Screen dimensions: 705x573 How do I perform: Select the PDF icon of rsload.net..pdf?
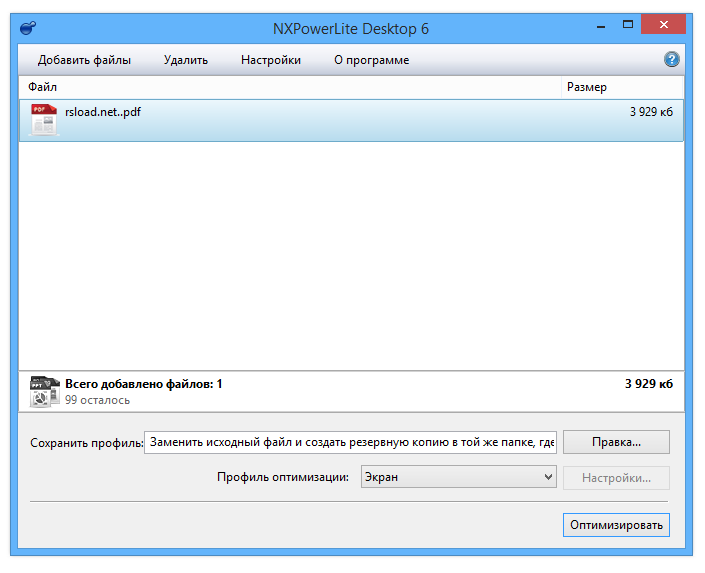44,119
